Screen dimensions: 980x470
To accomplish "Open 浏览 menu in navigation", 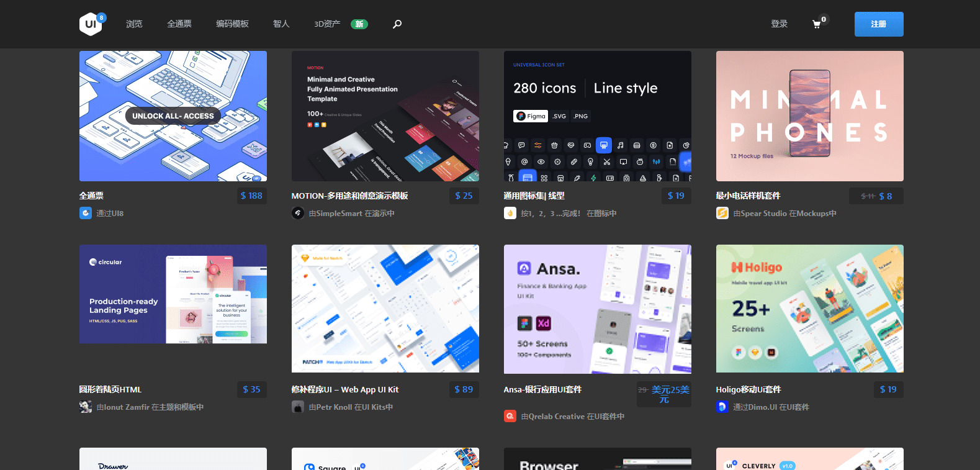I will (134, 24).
